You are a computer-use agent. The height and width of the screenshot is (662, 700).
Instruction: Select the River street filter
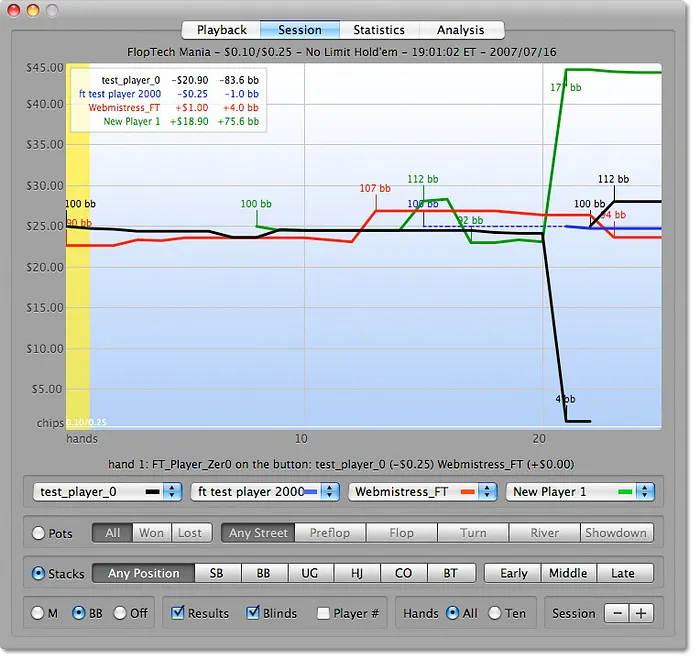[545, 533]
